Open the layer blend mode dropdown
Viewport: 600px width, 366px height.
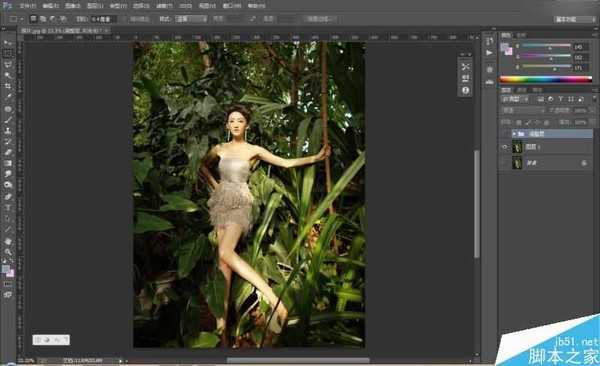(523, 110)
